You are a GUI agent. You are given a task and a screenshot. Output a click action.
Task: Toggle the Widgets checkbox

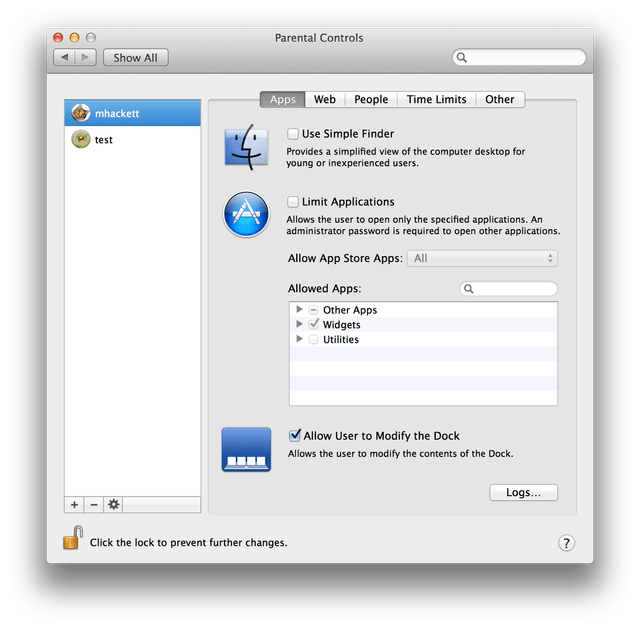313,324
